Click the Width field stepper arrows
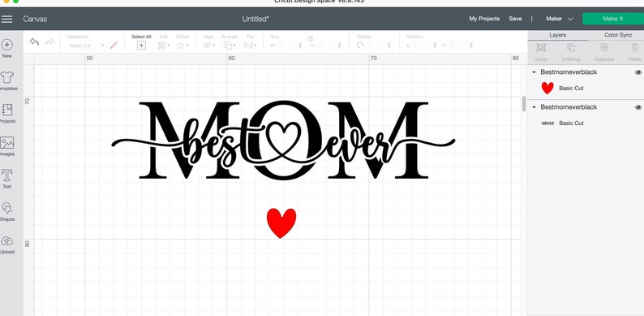 [x=300, y=45]
